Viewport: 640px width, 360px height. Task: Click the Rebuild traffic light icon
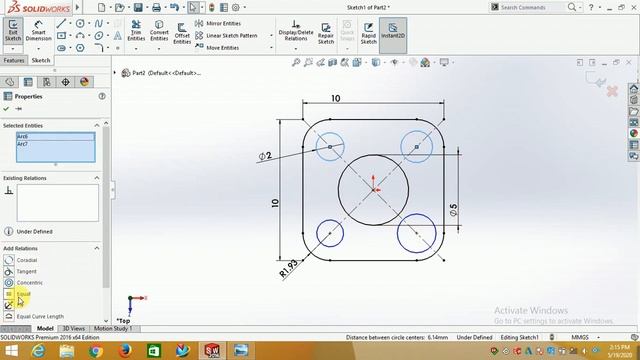[x=211, y=7]
